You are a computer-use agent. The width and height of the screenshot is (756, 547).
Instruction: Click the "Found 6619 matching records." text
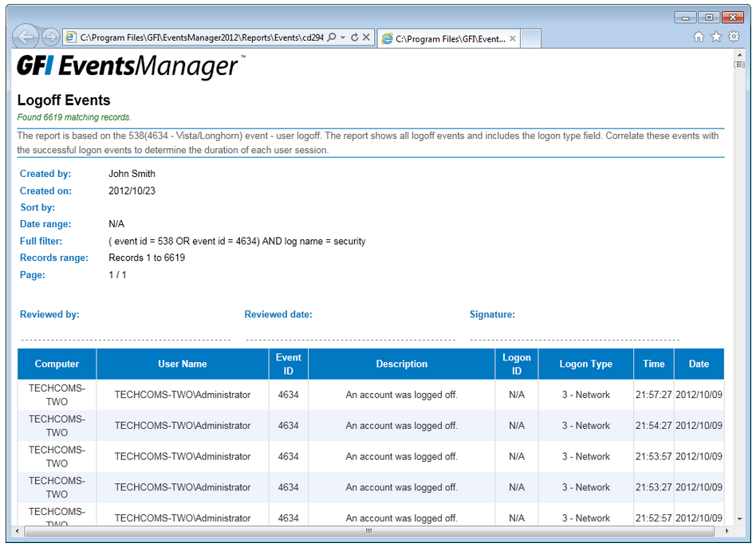click(x=74, y=117)
